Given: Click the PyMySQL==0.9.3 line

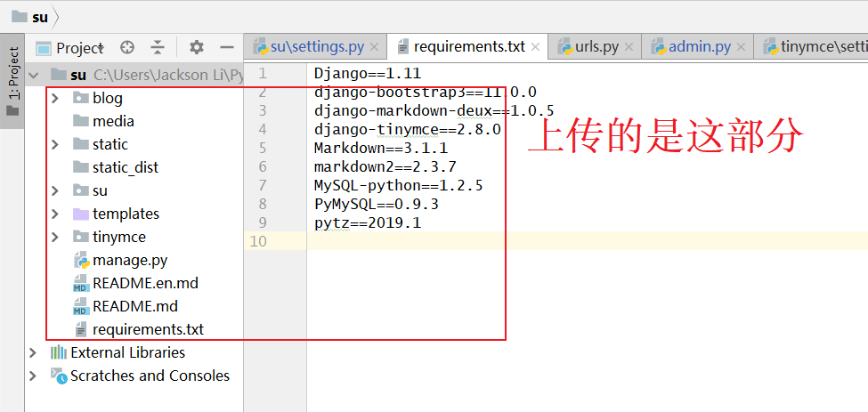Looking at the screenshot, I should [377, 205].
